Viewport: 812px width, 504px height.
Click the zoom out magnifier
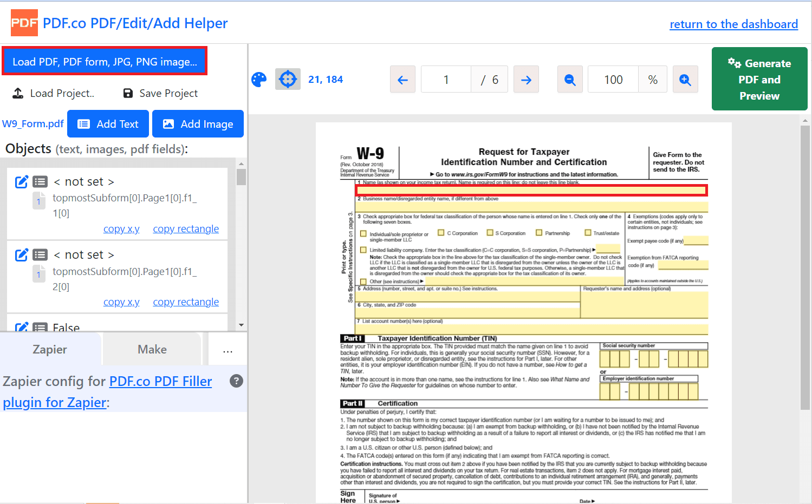[570, 80]
